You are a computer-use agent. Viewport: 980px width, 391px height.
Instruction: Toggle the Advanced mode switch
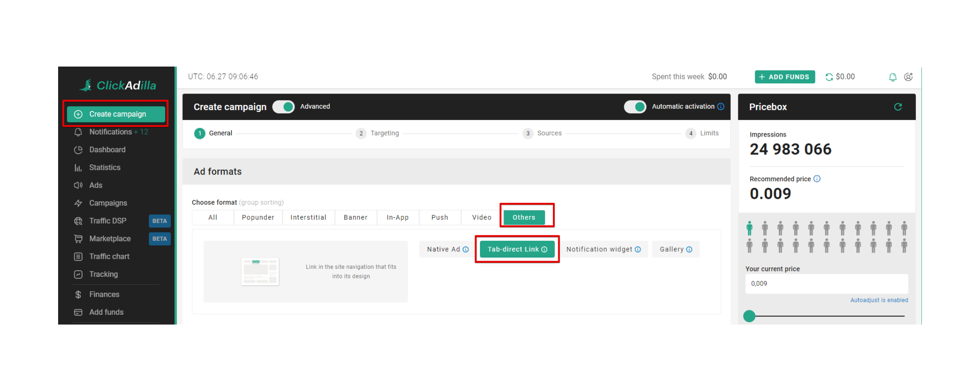coord(284,107)
